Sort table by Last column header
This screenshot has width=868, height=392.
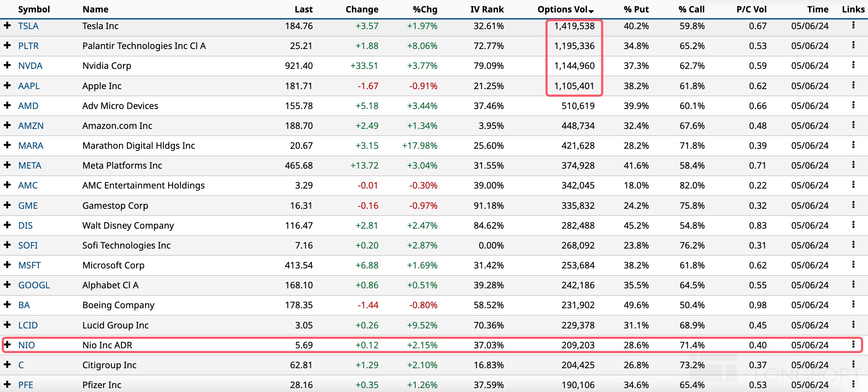point(304,9)
